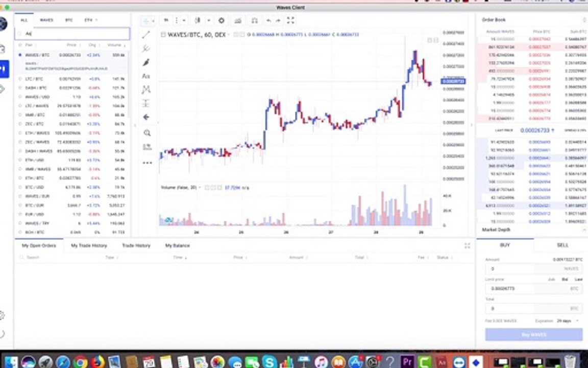Toggle star for WAVES / BTC pair
588x368 pixels.
[20, 55]
